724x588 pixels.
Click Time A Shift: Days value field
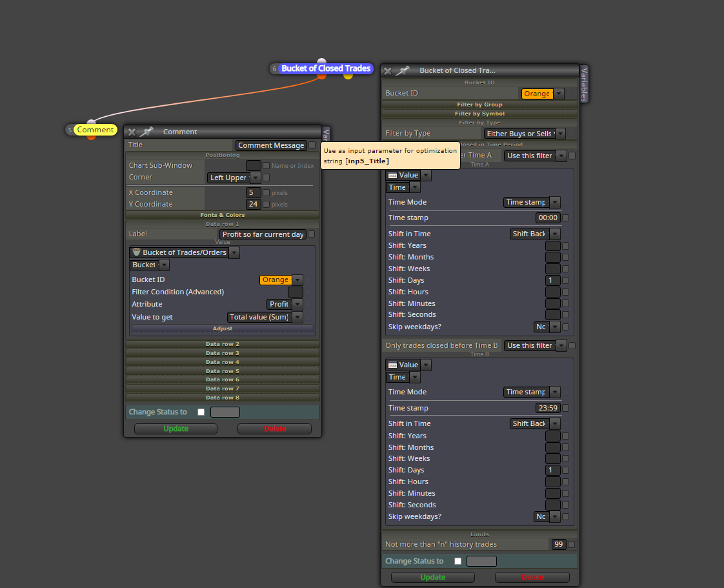click(x=553, y=280)
